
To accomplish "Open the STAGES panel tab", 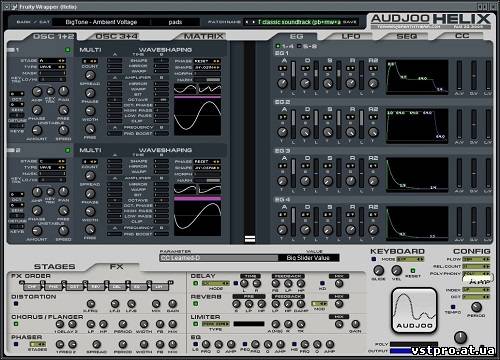I will (x=54, y=266).
